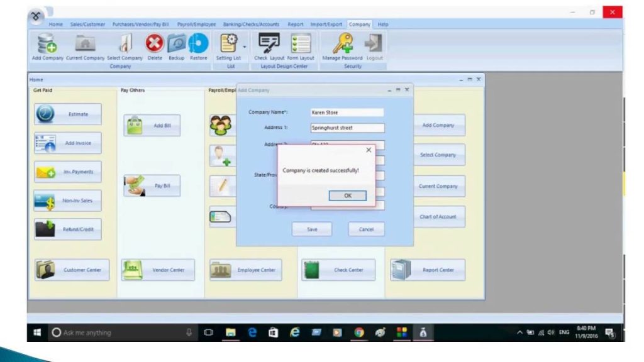Open the Employee Center
This screenshot has height=362, width=644.
[x=246, y=270]
